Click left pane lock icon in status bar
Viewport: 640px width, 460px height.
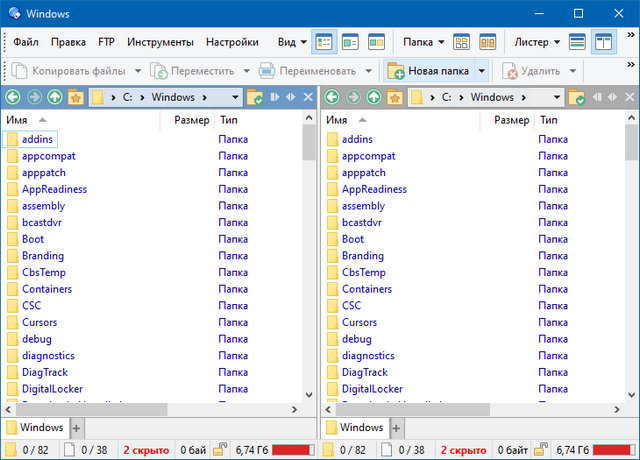pos(217,450)
